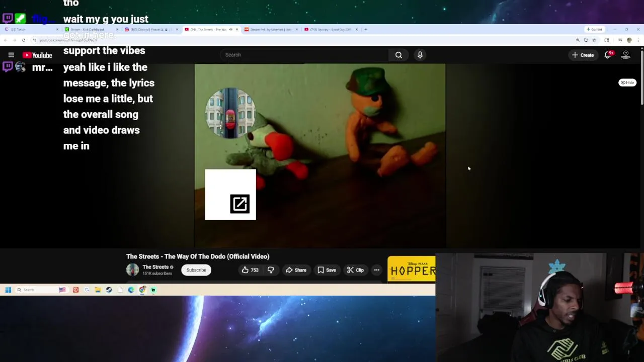
Task: Click the Hoppers Disney Pixar ad banner
Action: pyautogui.click(x=412, y=269)
